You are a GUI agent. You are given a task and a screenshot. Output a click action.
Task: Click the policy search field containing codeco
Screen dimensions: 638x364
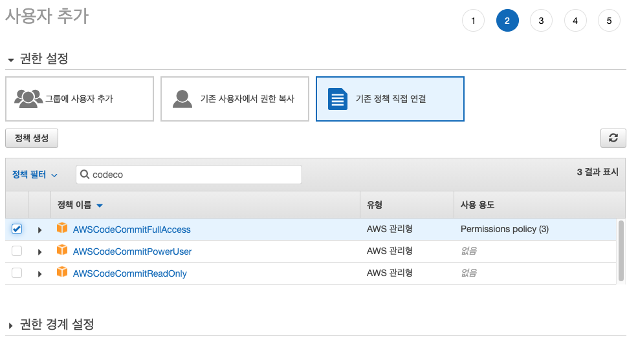pos(189,175)
